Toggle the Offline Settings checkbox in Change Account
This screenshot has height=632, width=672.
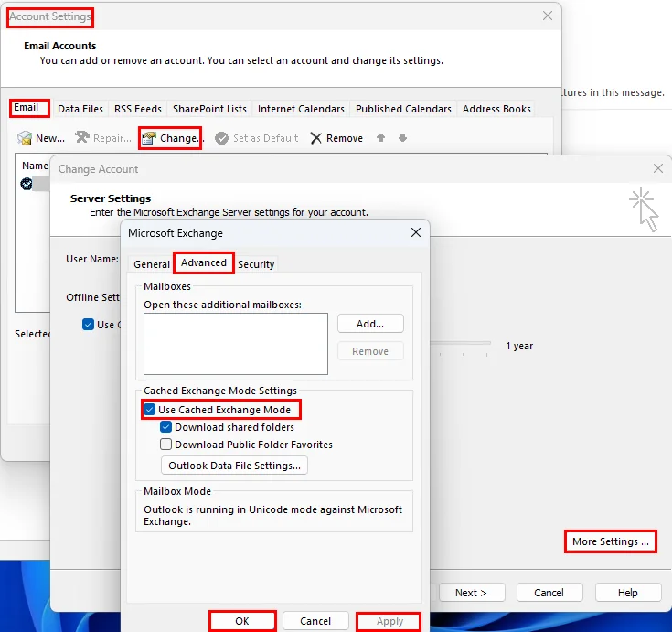(x=88, y=324)
